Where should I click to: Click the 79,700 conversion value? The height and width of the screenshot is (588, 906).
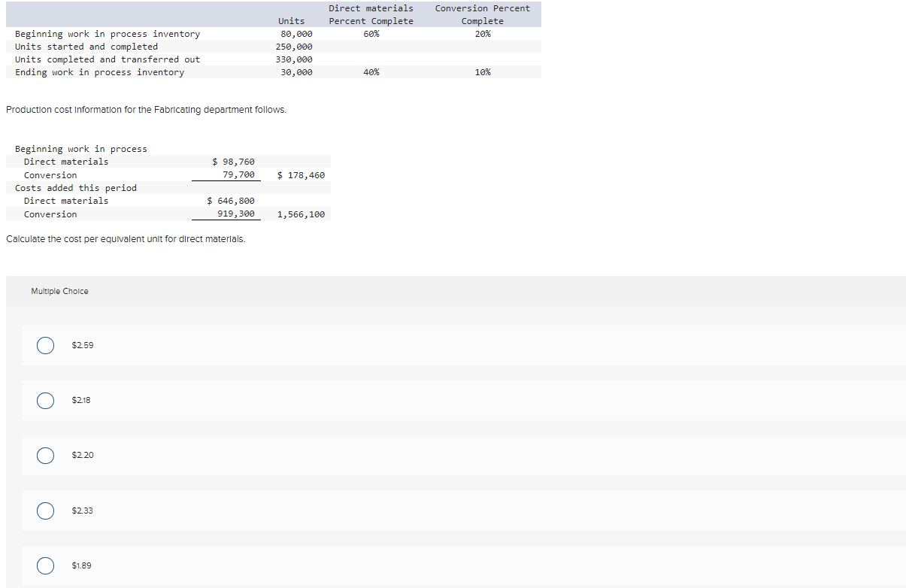[x=238, y=174]
